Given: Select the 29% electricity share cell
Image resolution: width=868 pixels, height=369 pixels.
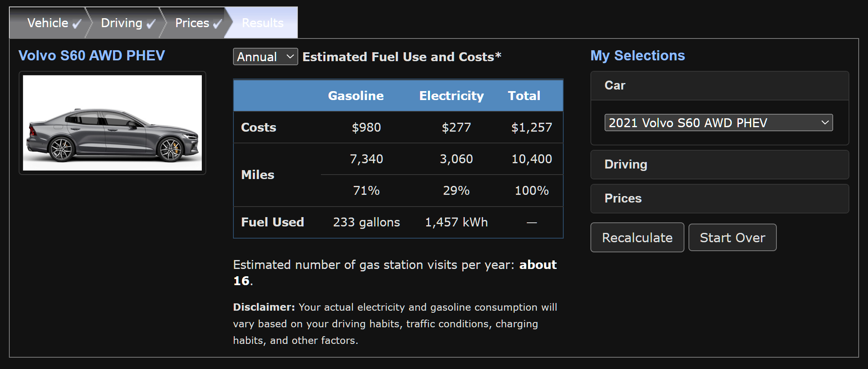Looking at the screenshot, I should pyautogui.click(x=456, y=190).
